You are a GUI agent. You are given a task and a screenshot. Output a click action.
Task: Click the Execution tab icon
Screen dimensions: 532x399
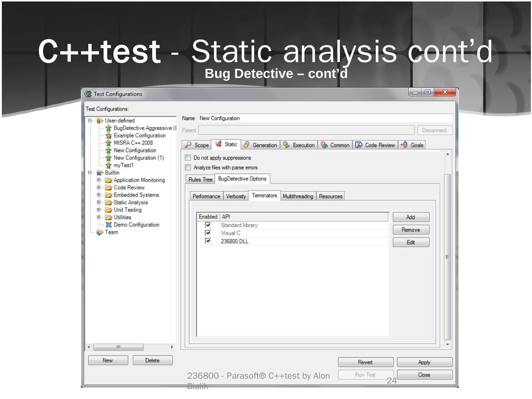point(286,145)
